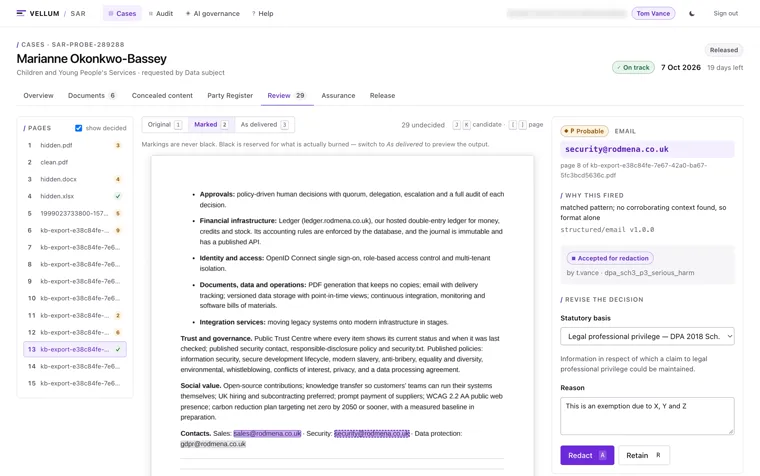
Task: Click the count badge on hidden.docx row
Action: tap(118, 179)
